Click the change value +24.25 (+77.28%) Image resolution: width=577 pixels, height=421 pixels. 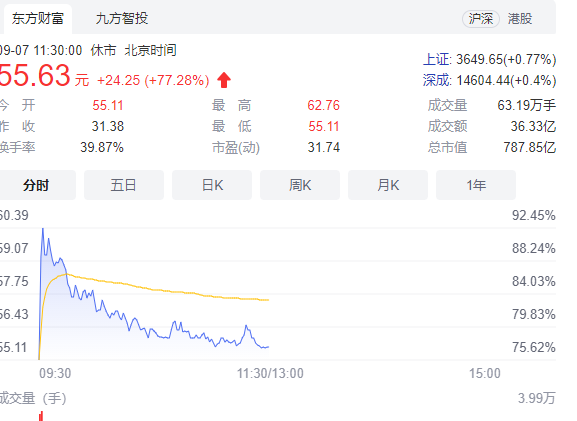[x=153, y=80]
